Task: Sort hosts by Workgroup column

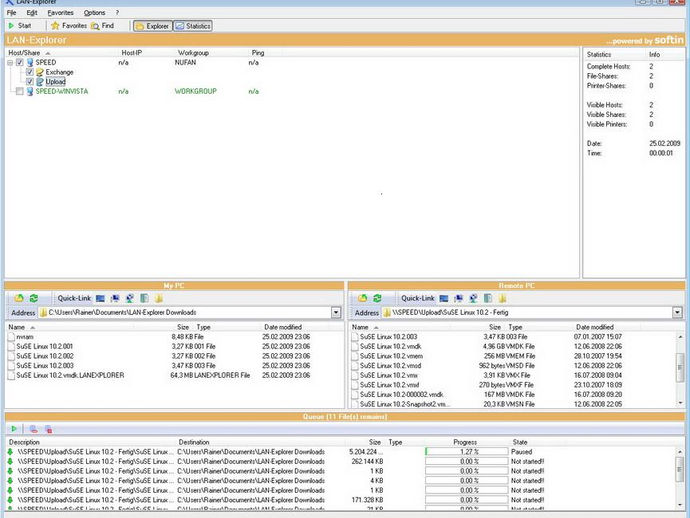Action: click(193, 53)
